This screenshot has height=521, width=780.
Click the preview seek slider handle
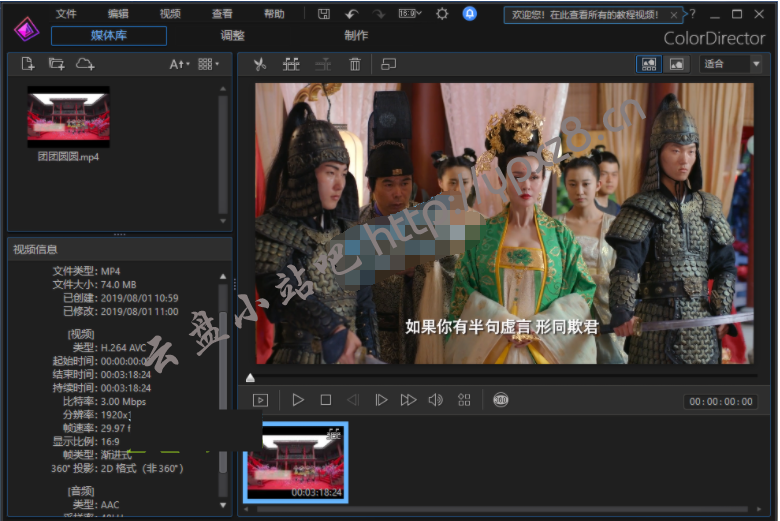250,378
